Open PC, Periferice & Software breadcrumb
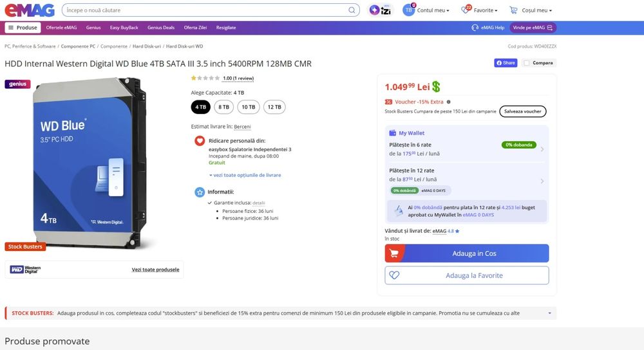The height and width of the screenshot is (350, 644). click(x=30, y=46)
